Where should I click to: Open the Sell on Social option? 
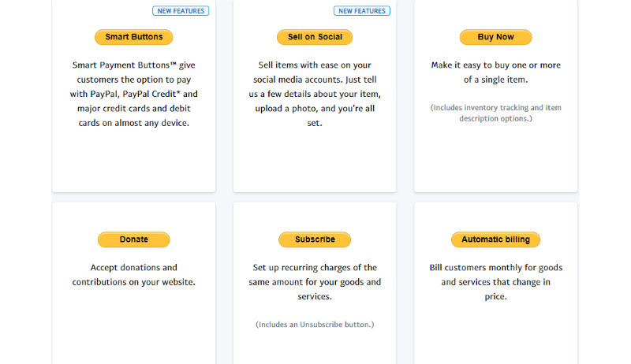click(x=315, y=37)
